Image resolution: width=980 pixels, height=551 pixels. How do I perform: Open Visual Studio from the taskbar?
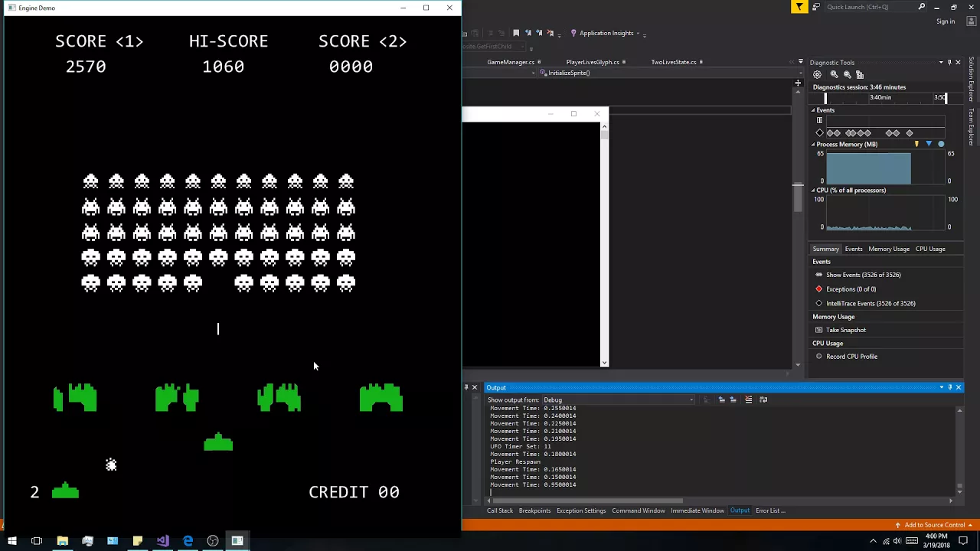(162, 541)
